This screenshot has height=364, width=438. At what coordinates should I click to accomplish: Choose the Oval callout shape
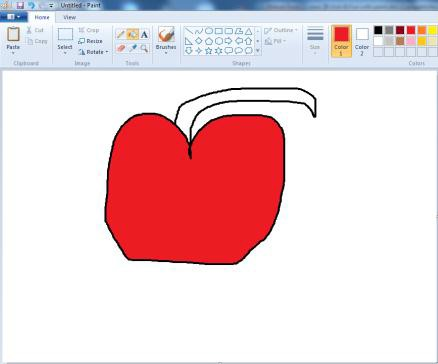click(239, 51)
